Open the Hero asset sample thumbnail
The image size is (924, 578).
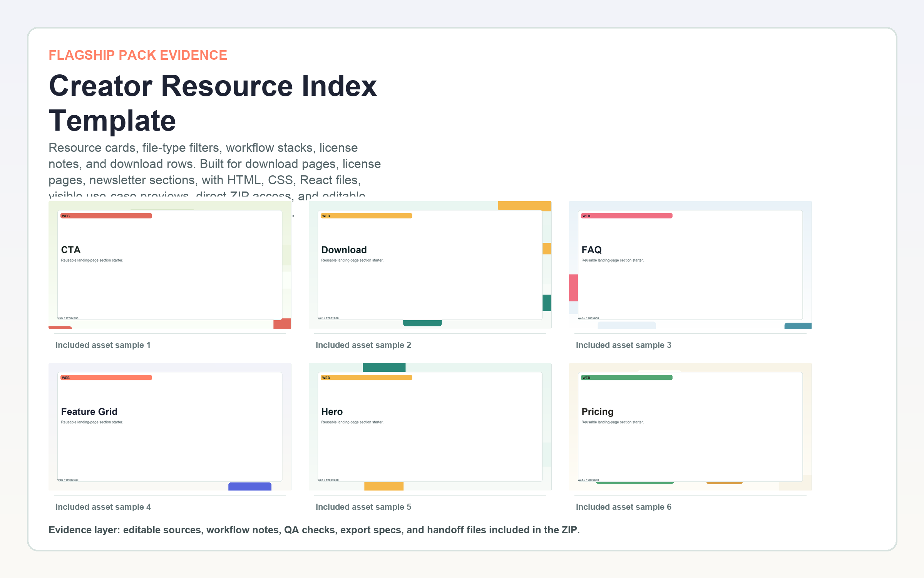pos(430,427)
